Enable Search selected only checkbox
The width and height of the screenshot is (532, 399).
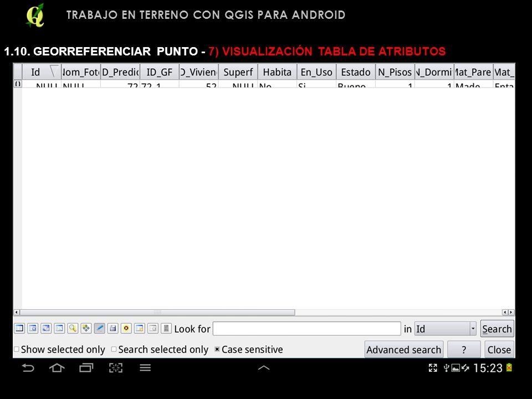[114, 349]
